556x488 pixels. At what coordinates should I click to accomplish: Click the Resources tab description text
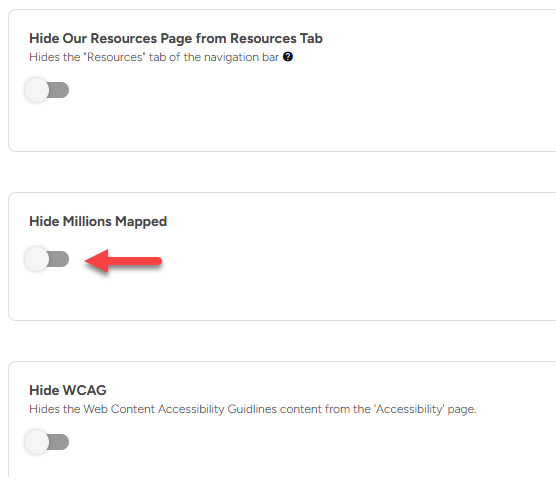[x=154, y=57]
